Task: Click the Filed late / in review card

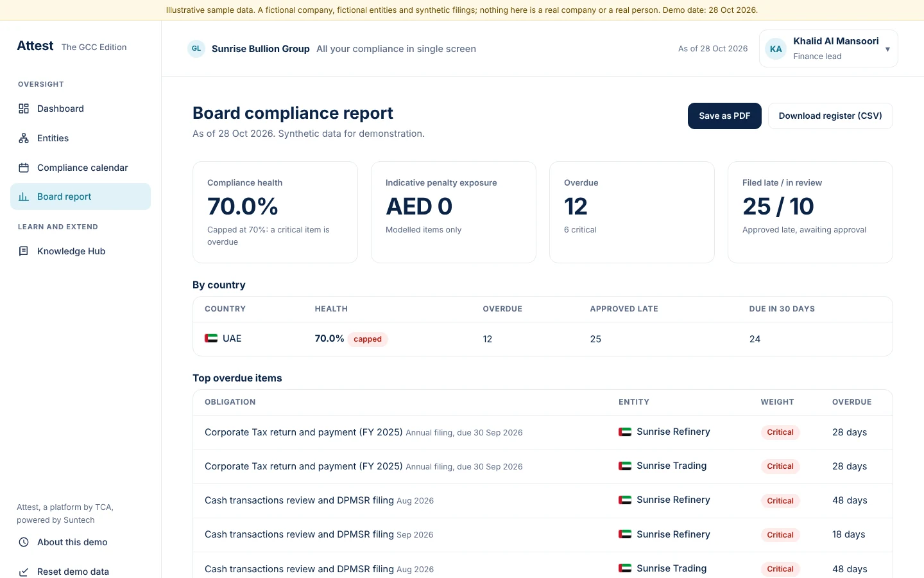Action: pos(810,212)
